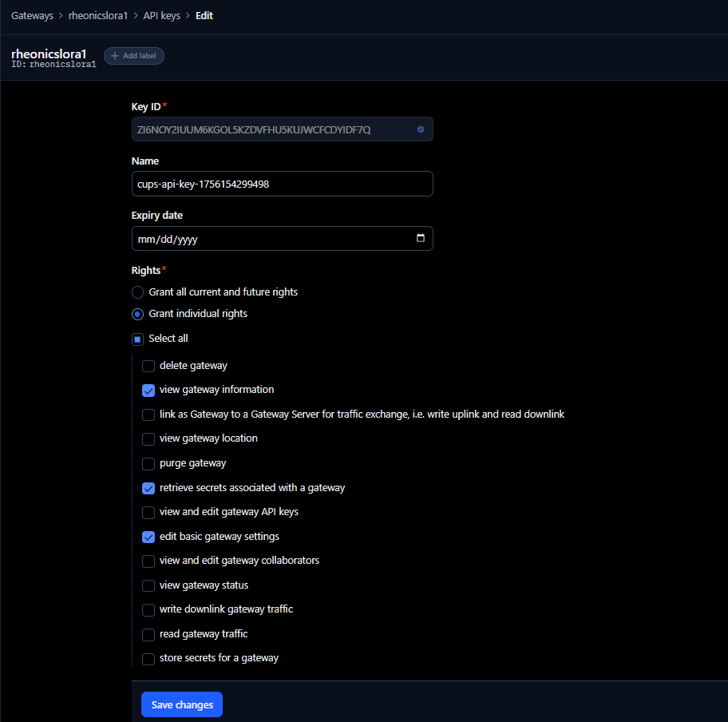Screen dimensions: 728x722
Task: Click the 'ID: rheonicslora1' text
Action: pos(53,65)
